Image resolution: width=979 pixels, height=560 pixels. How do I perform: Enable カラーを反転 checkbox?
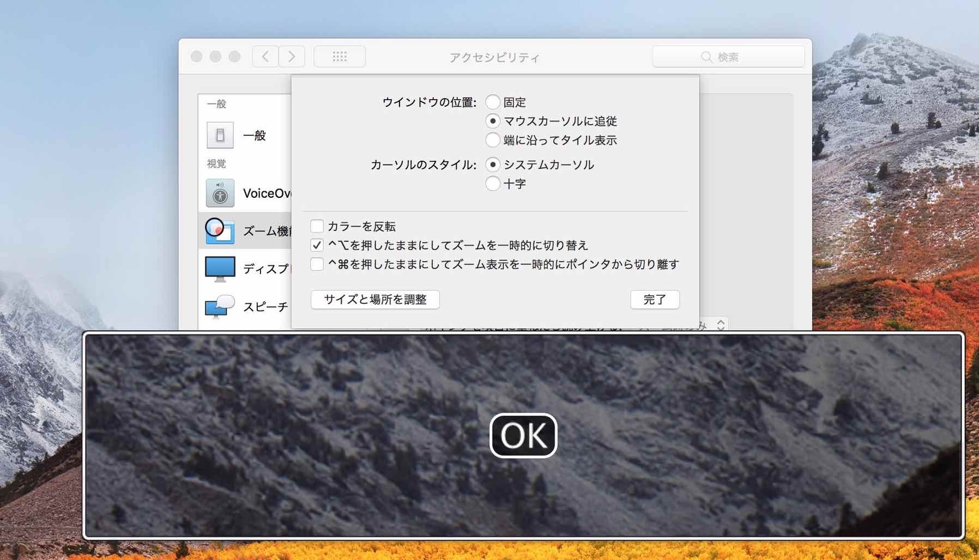click(317, 226)
